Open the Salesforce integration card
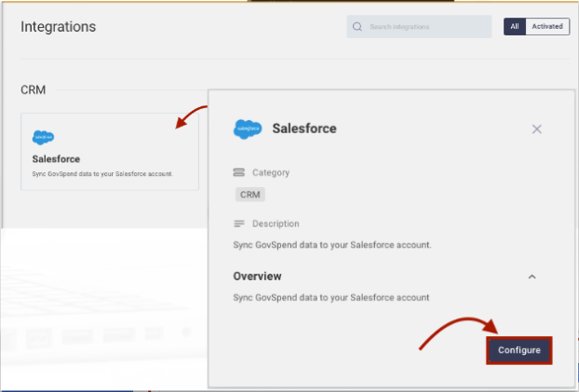Screen dimensions: 579x392 [110, 152]
